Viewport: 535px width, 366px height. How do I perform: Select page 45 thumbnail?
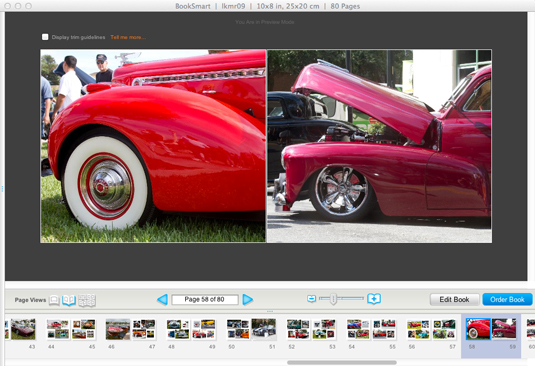(x=84, y=329)
